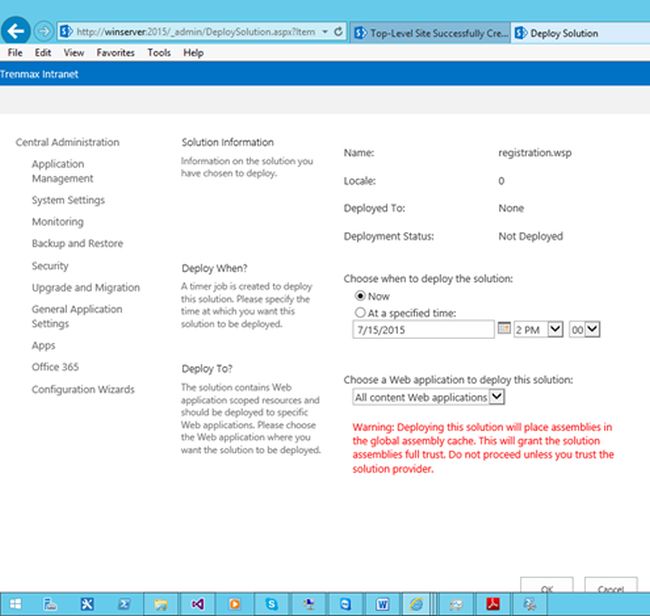Launch PowerShell from taskbar

(124, 604)
